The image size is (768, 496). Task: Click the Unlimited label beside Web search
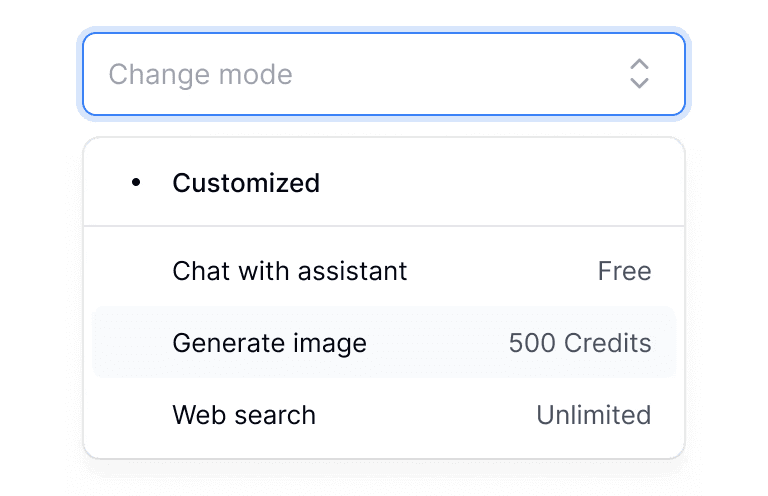point(593,415)
